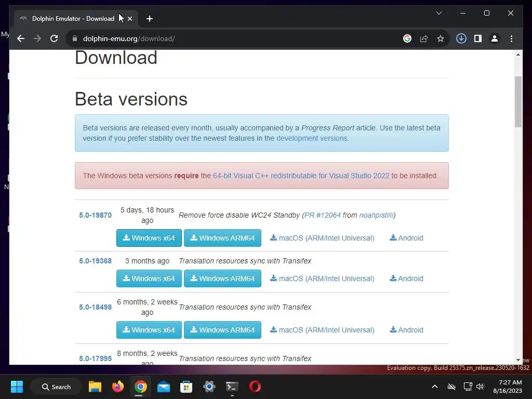
Task: Open version 5.0-19870 link
Action: pyautogui.click(x=96, y=215)
